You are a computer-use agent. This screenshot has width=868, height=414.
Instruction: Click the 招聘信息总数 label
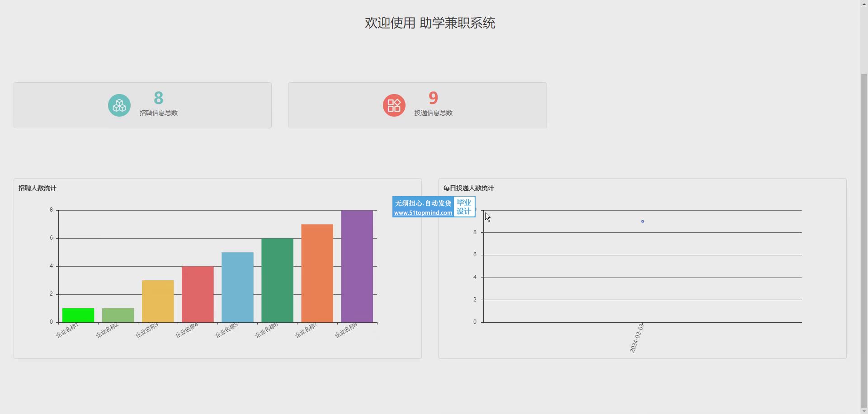(159, 113)
